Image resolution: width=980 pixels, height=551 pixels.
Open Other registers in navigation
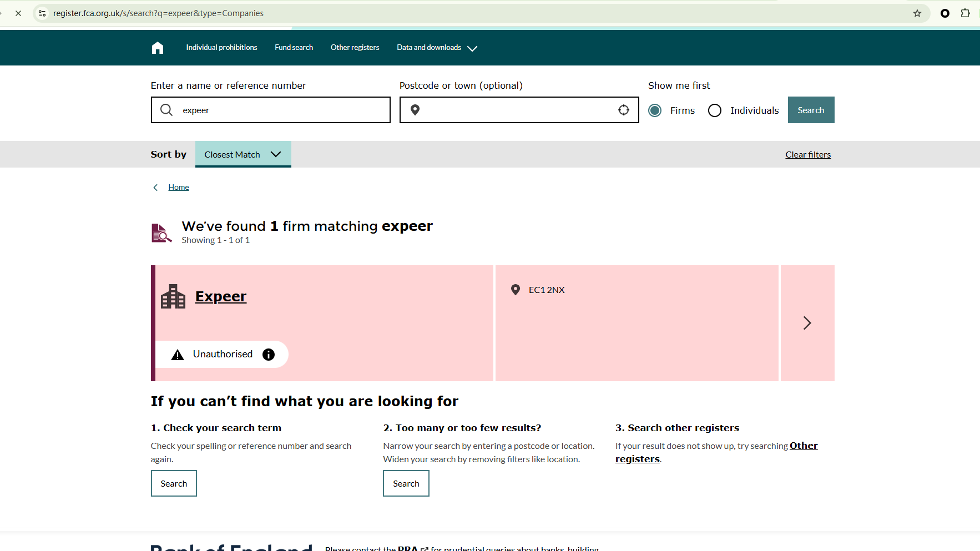355,48
